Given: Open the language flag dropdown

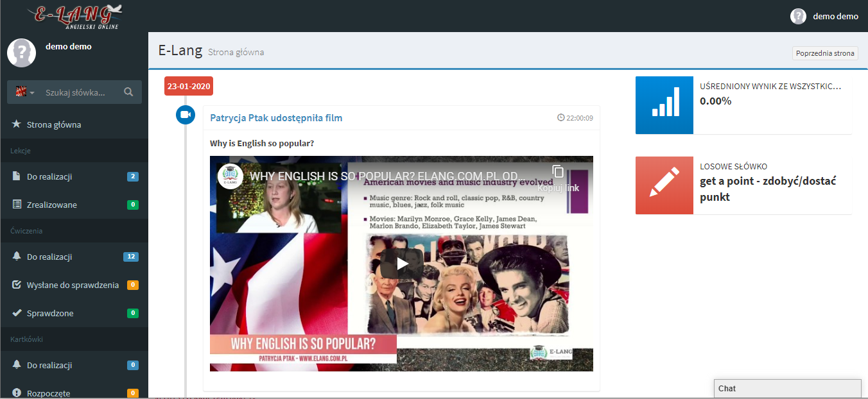Looking at the screenshot, I should [x=25, y=92].
